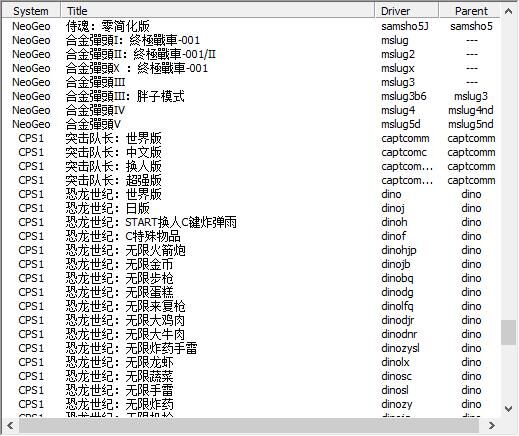This screenshot has height=436, width=519.
Task: Select the NeoGeo row with driver mslug
Action: (x=251, y=40)
